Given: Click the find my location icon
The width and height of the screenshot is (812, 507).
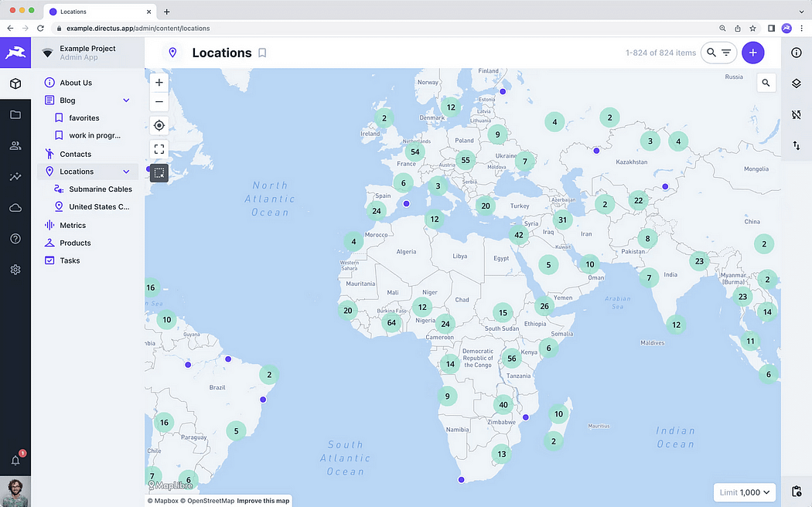Looking at the screenshot, I should pyautogui.click(x=159, y=125).
